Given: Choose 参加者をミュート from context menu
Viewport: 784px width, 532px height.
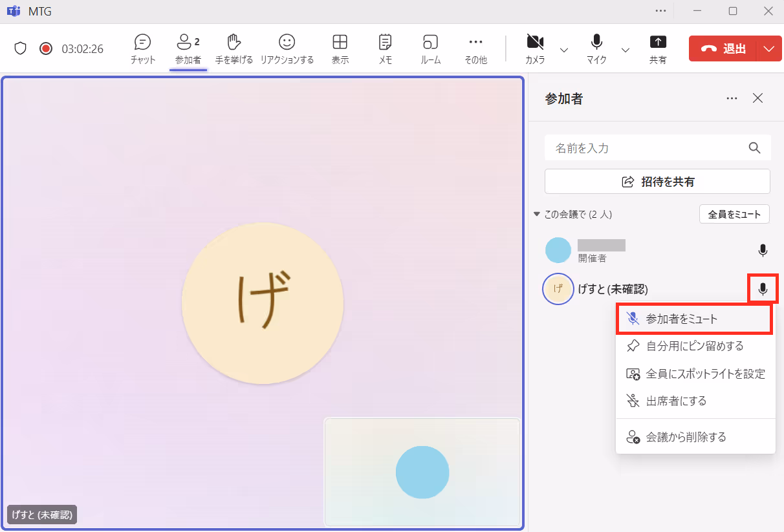Looking at the screenshot, I should [x=695, y=319].
